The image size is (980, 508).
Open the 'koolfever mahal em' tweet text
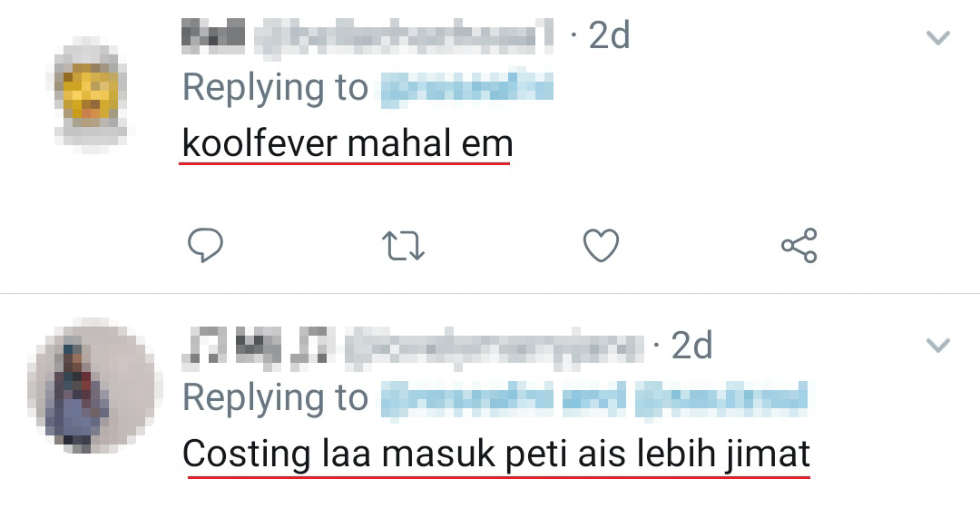click(x=348, y=143)
